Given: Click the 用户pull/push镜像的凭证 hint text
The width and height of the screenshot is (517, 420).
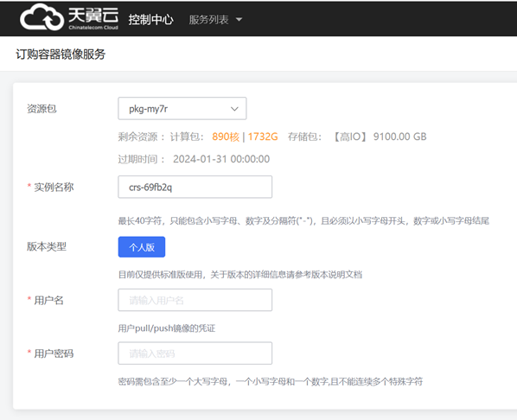Looking at the screenshot, I should pyautogui.click(x=167, y=328).
